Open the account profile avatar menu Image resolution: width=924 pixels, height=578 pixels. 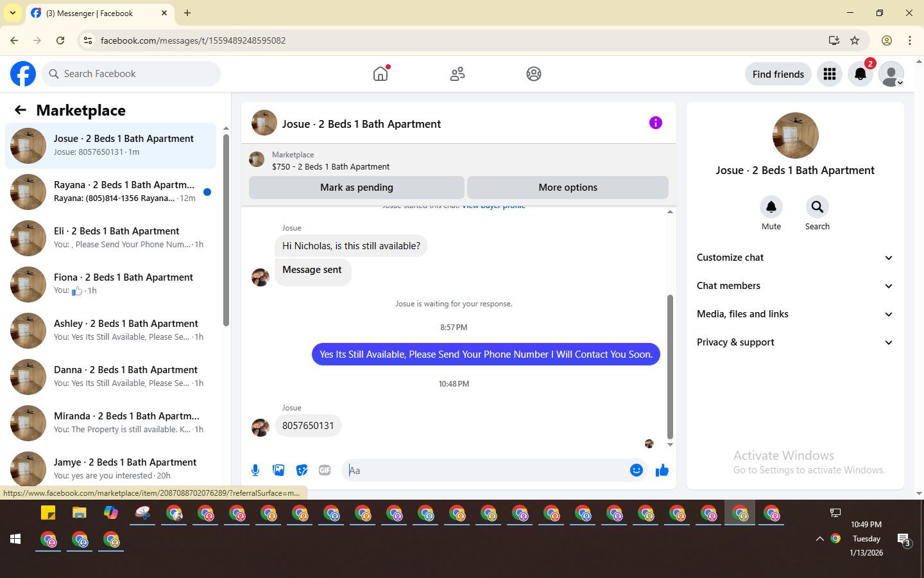click(x=891, y=74)
